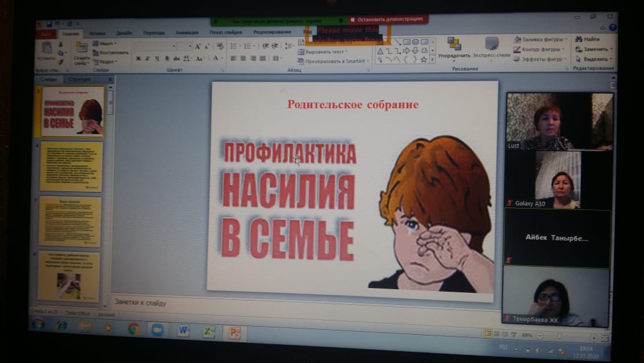Center the text in the paragraph group
Screen dimensions: 644x363
tap(243, 58)
